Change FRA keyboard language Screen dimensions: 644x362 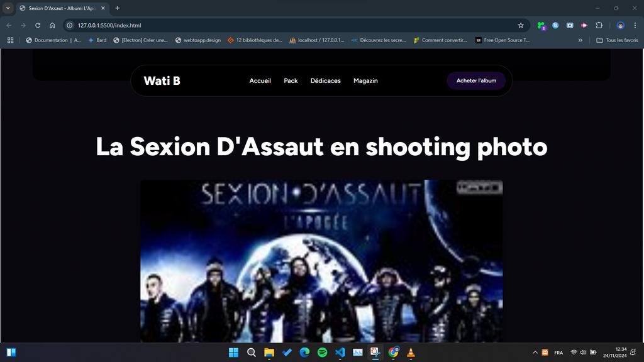(558, 353)
